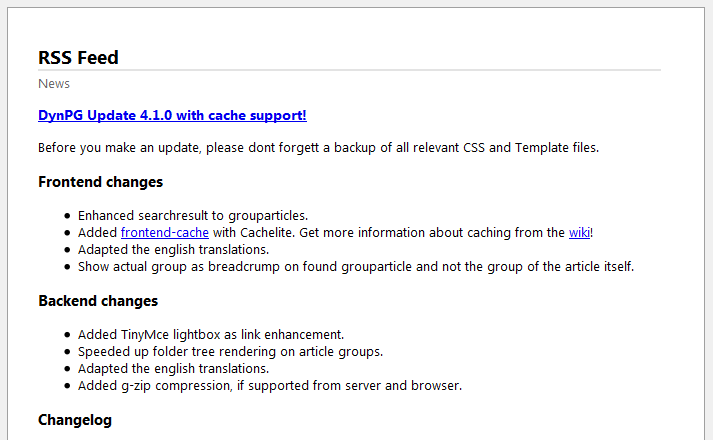The image size is (713, 440).
Task: Select the Backend changes heading
Action: (98, 301)
